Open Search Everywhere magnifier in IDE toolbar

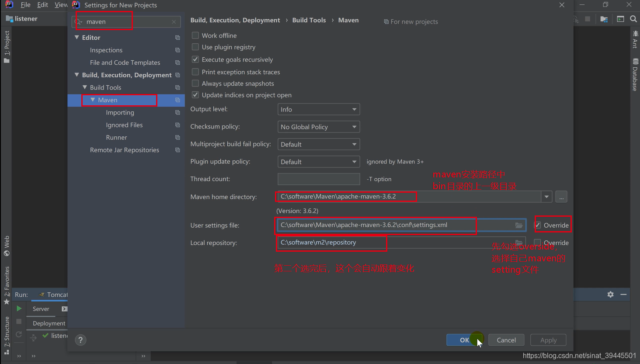[x=633, y=19]
